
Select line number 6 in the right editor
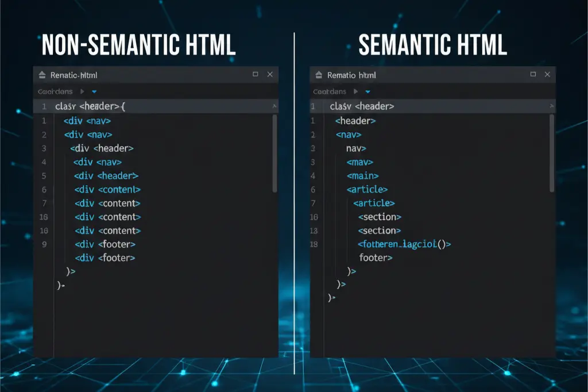tap(314, 189)
